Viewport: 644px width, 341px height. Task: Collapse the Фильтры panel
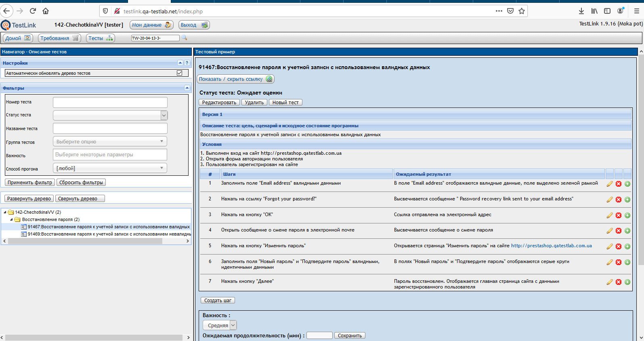click(x=187, y=88)
